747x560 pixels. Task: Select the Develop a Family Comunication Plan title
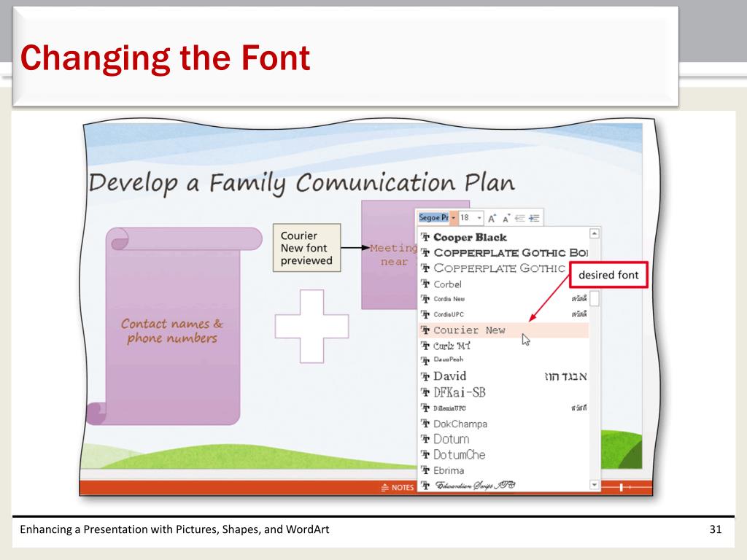coord(302,184)
